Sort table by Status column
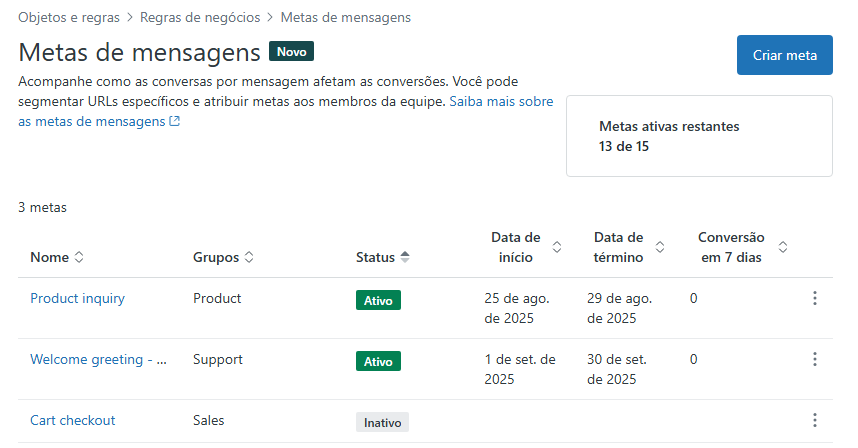Image resolution: width=858 pixels, height=448 pixels. click(382, 257)
